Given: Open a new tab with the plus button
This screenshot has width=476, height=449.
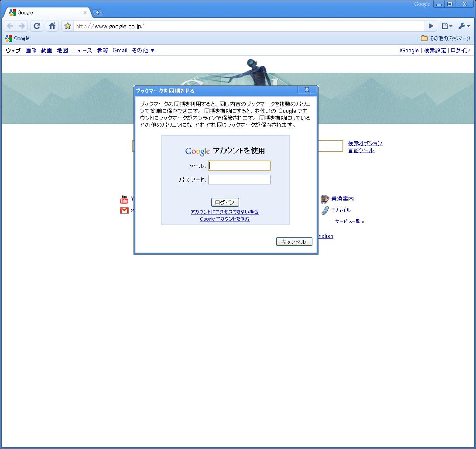Looking at the screenshot, I should pos(97,13).
